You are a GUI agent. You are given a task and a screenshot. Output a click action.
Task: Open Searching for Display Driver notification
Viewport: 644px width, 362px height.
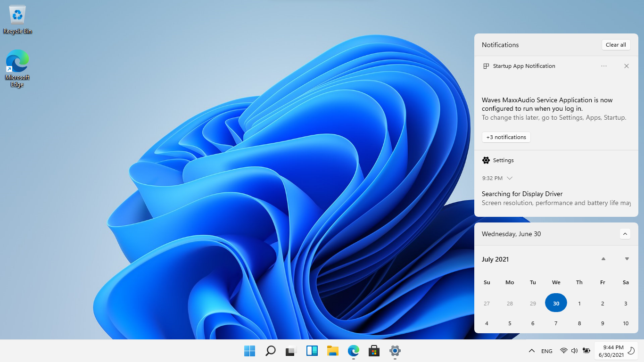556,198
